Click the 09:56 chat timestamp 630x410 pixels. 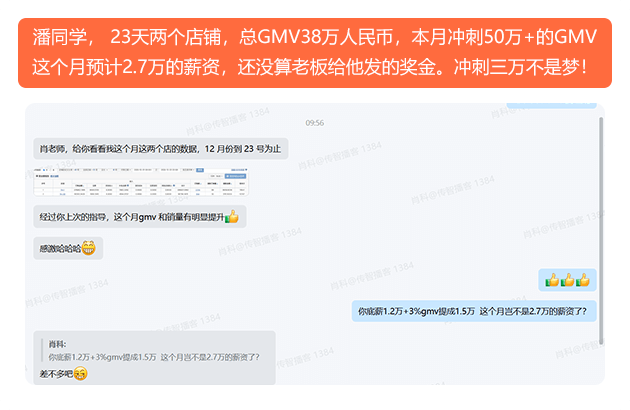pyautogui.click(x=315, y=123)
